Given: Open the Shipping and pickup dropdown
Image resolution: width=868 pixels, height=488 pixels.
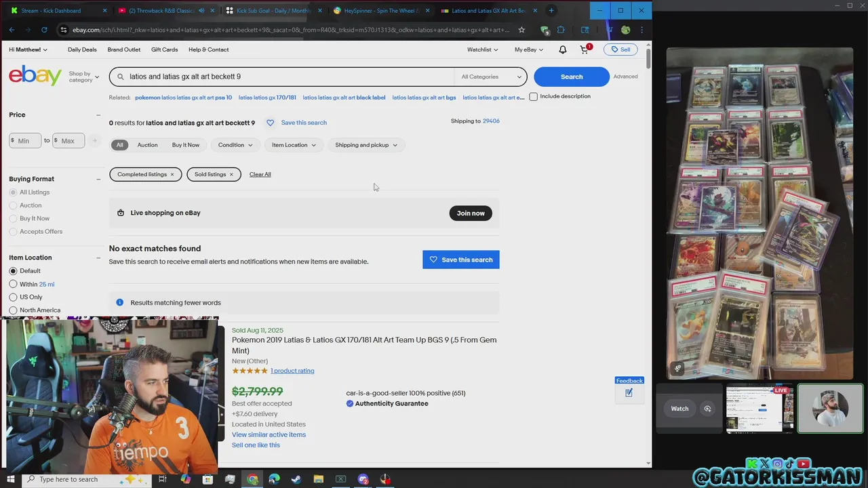Looking at the screenshot, I should [366, 145].
